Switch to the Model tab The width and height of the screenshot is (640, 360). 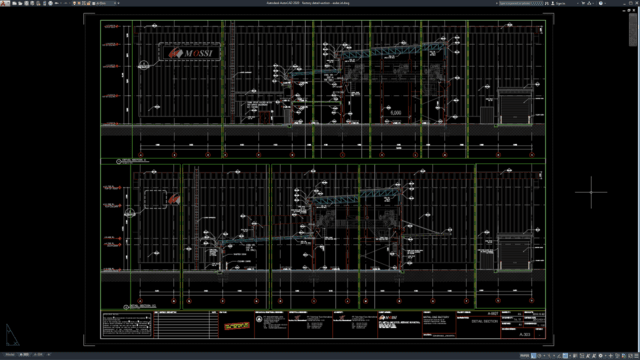click(10, 354)
